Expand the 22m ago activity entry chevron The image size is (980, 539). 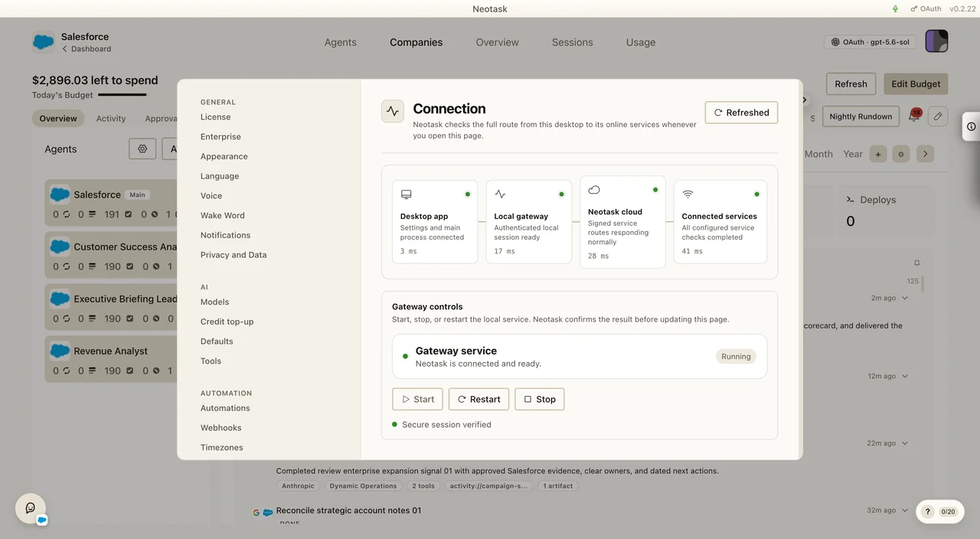[905, 443]
